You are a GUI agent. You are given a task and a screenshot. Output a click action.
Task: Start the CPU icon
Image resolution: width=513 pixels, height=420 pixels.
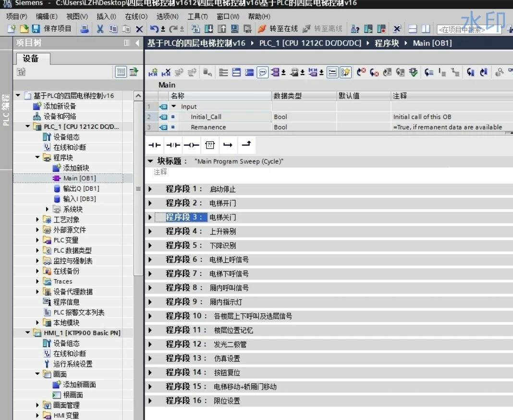click(x=368, y=29)
